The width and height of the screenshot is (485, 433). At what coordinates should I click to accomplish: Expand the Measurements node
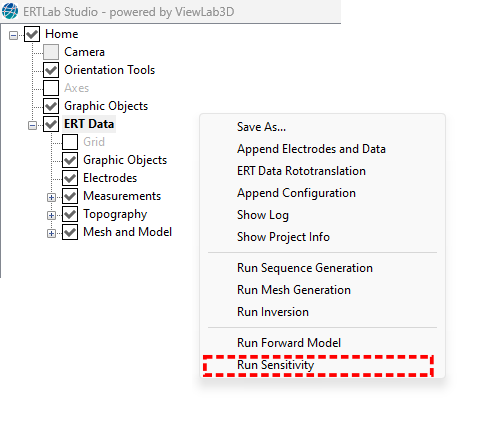pos(51,198)
